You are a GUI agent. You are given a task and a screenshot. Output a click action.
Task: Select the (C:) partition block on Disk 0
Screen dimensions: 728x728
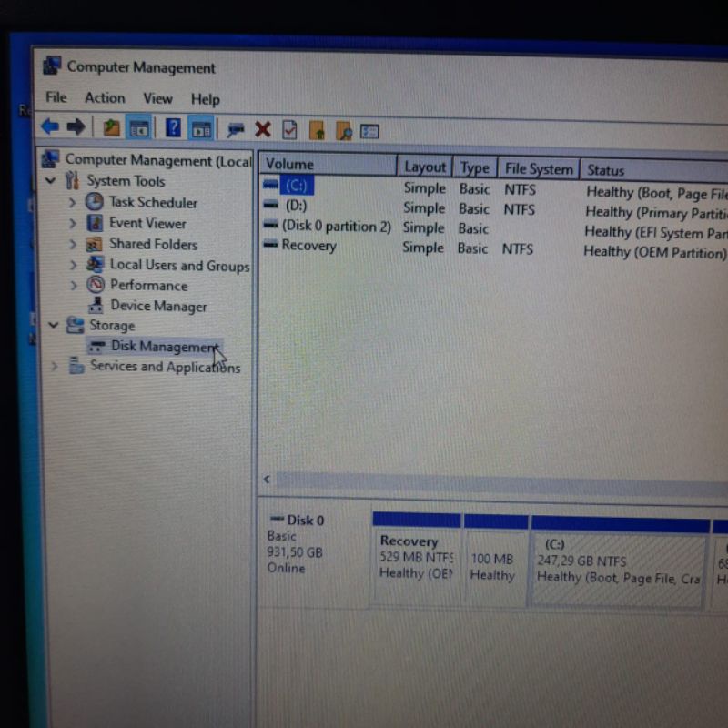coord(619,564)
